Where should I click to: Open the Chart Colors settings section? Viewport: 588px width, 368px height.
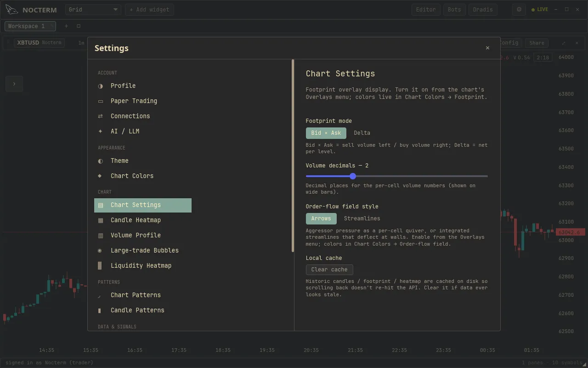pos(143,176)
